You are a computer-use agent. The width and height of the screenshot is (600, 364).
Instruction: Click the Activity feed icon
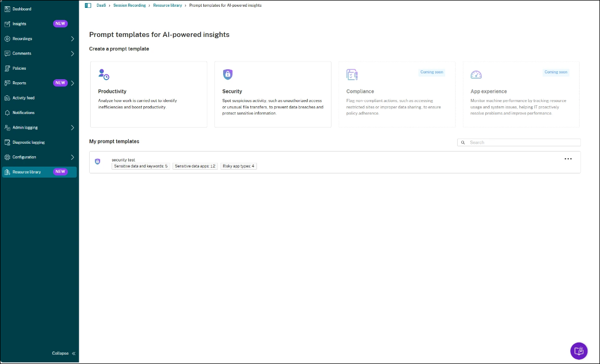pos(7,98)
